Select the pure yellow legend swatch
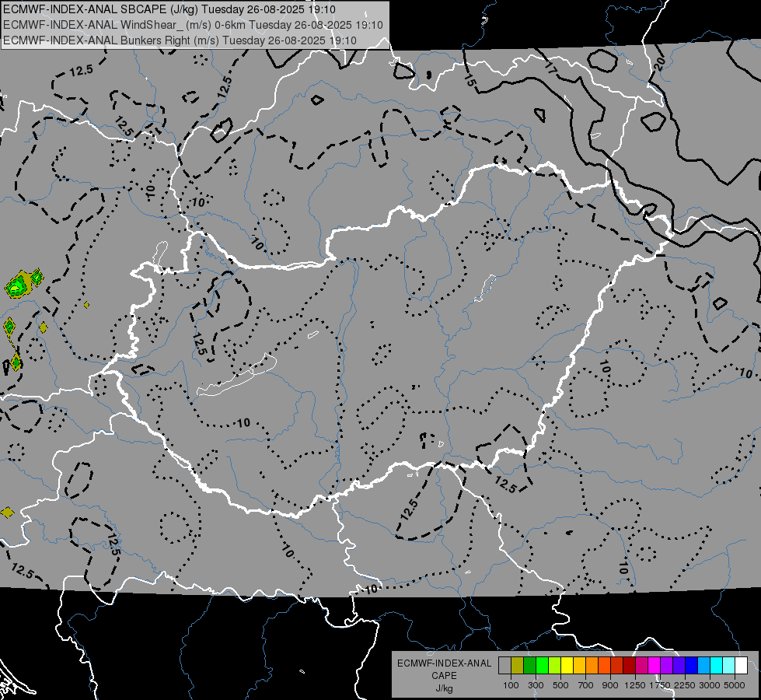This screenshot has width=761, height=700. pos(567,665)
